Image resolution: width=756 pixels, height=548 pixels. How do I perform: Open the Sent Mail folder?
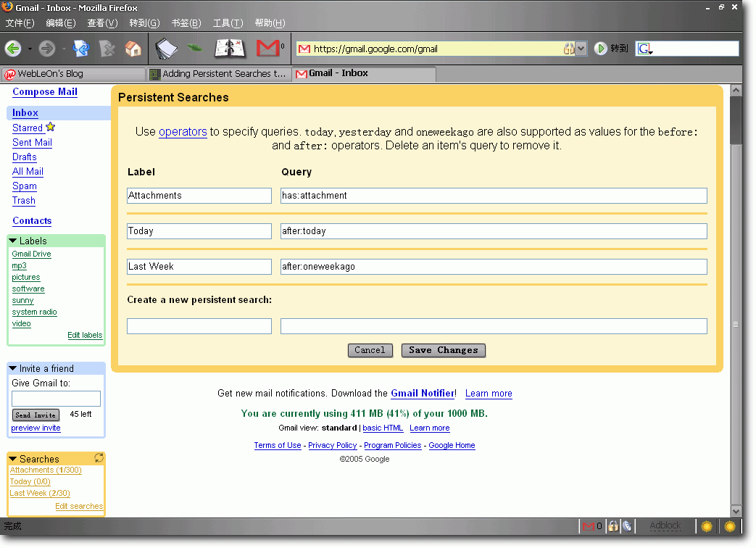(x=33, y=142)
